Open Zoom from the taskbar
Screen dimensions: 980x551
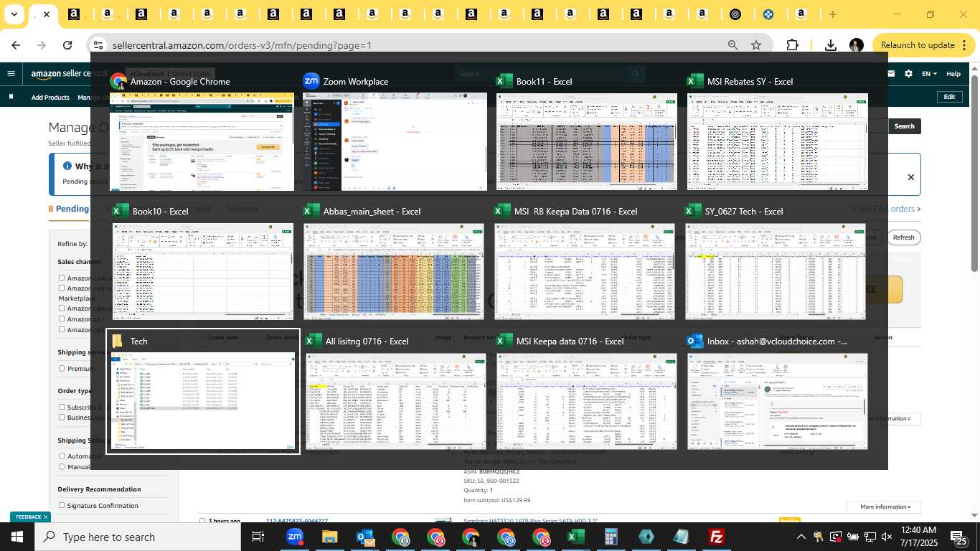coord(294,537)
